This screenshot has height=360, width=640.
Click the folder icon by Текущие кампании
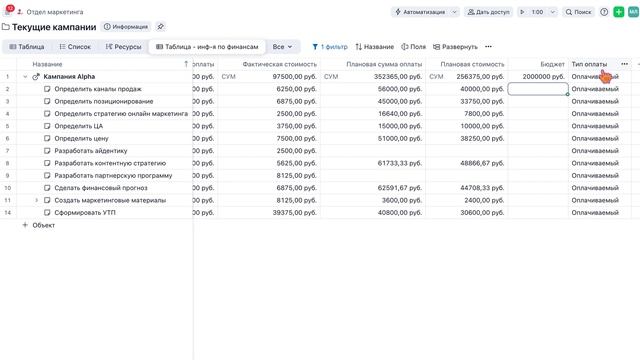[x=6, y=27]
